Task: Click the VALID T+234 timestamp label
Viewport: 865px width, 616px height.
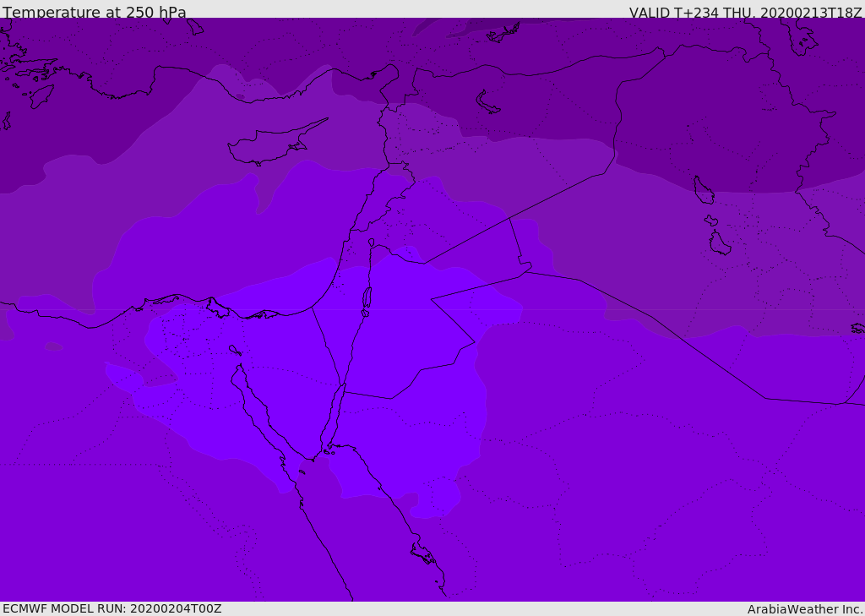Action: tap(745, 13)
